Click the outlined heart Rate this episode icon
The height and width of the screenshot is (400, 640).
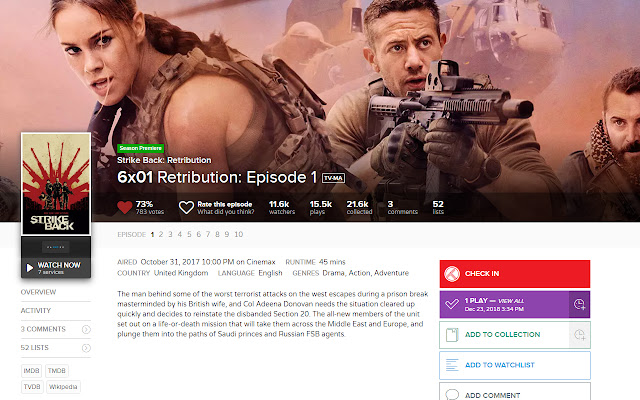click(186, 207)
